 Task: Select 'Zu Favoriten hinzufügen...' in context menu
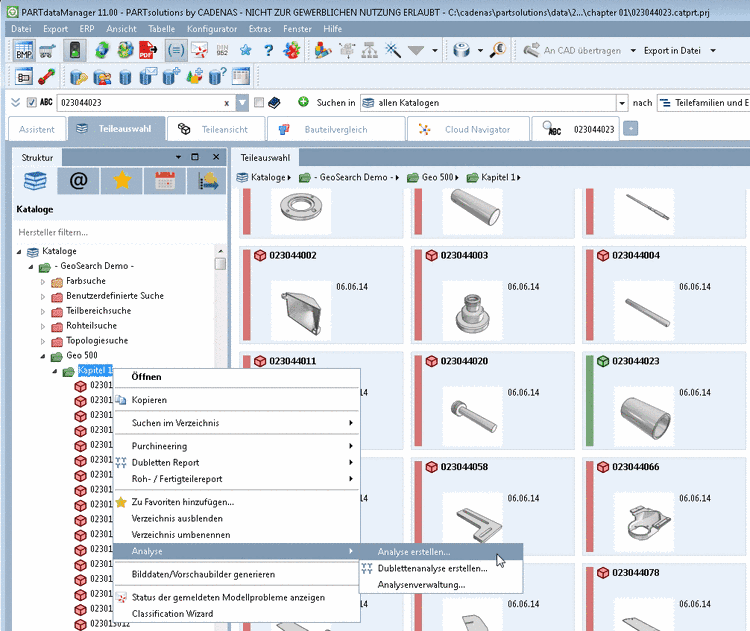click(236, 502)
